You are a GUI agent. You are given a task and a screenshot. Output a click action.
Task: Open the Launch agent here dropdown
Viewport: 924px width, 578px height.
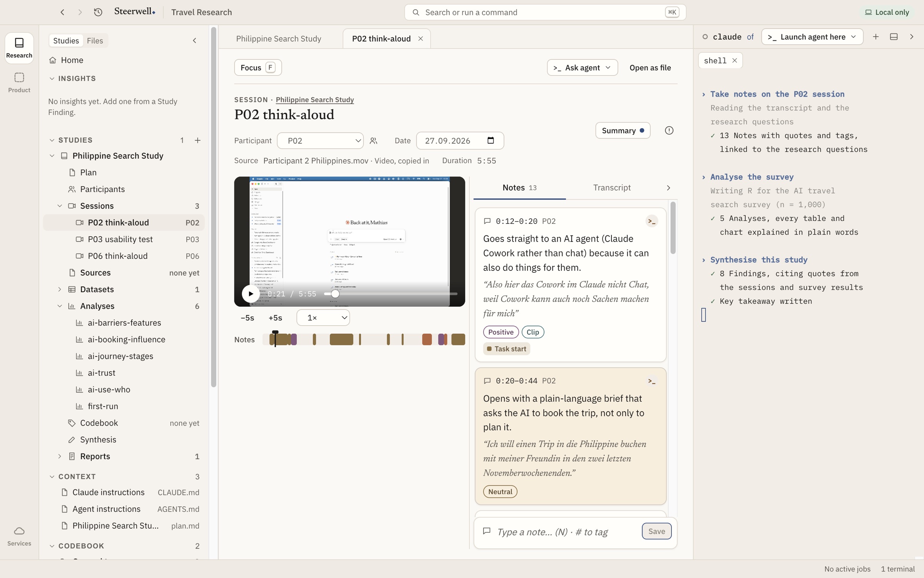click(x=812, y=37)
